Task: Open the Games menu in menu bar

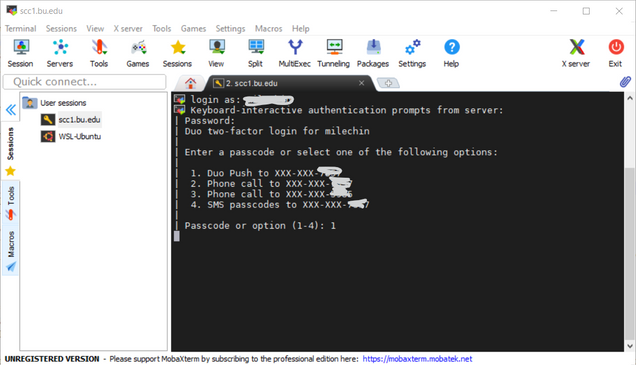Action: [193, 28]
